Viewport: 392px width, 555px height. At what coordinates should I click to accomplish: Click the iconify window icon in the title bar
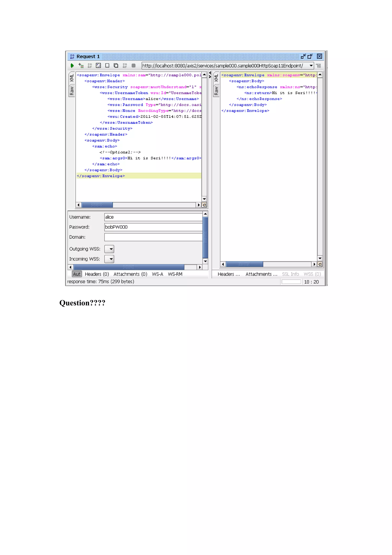(303, 56)
